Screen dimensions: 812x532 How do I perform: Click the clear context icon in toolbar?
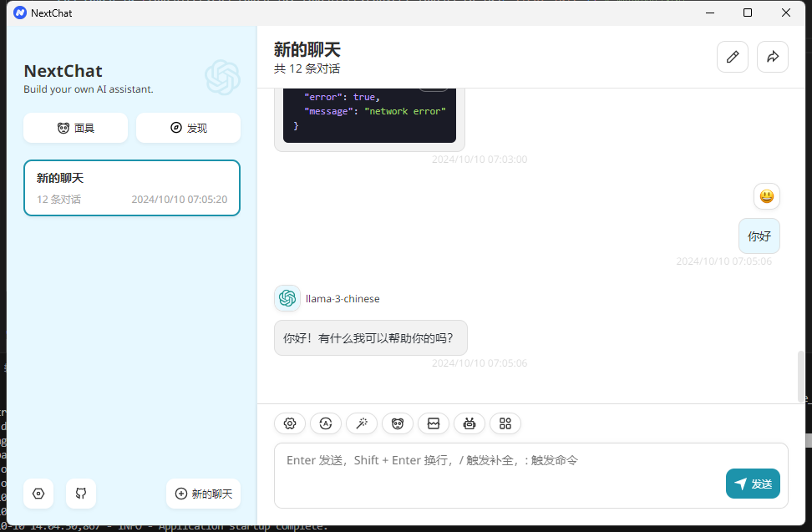(434, 423)
